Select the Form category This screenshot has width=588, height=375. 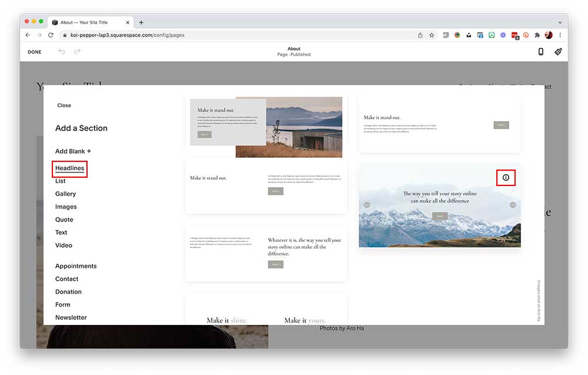[x=63, y=304]
